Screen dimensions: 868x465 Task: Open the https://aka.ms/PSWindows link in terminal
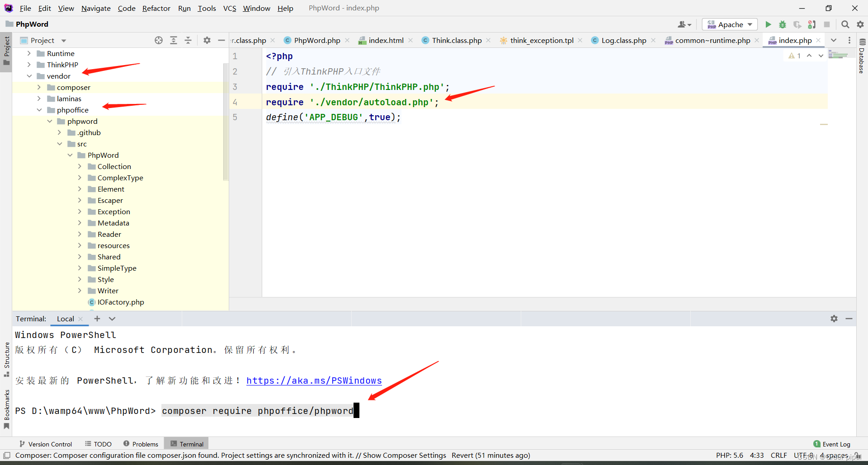(314, 380)
